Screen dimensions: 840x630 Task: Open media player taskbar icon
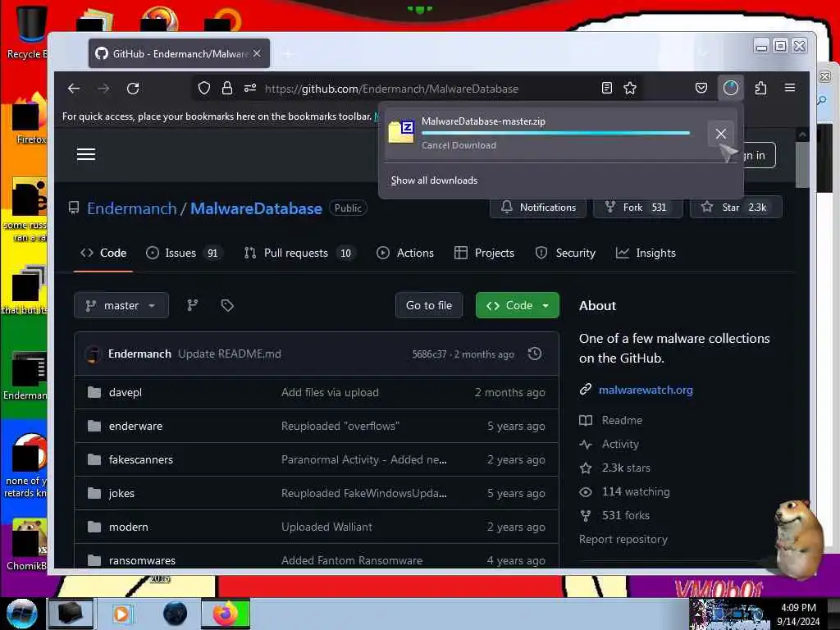tap(121, 614)
